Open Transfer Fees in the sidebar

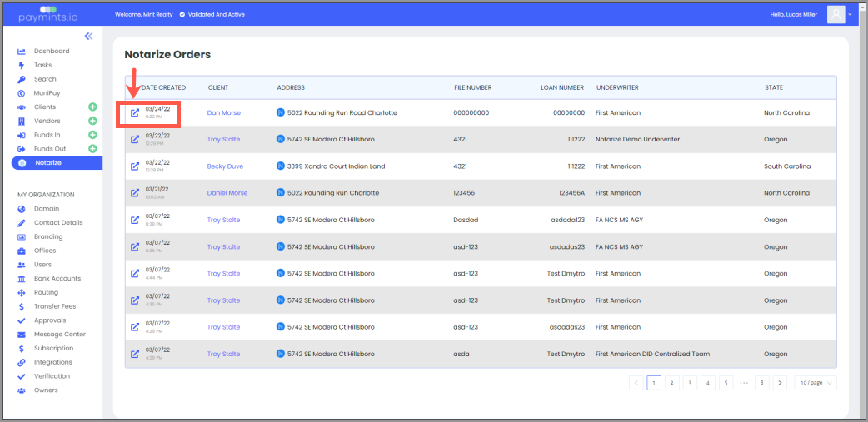55,306
